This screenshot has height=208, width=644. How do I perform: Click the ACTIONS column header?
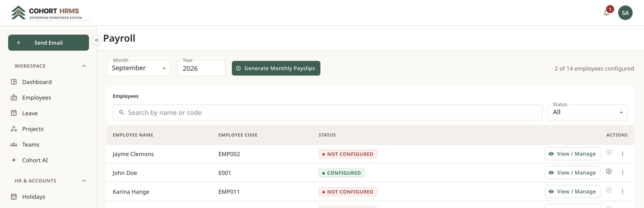[x=617, y=135]
